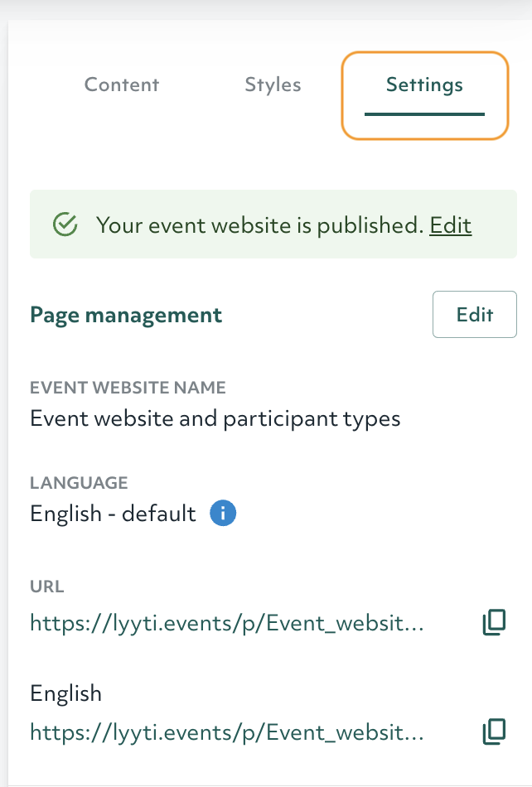The image size is (532, 787).
Task: Open the Styles tab
Action: tap(273, 84)
